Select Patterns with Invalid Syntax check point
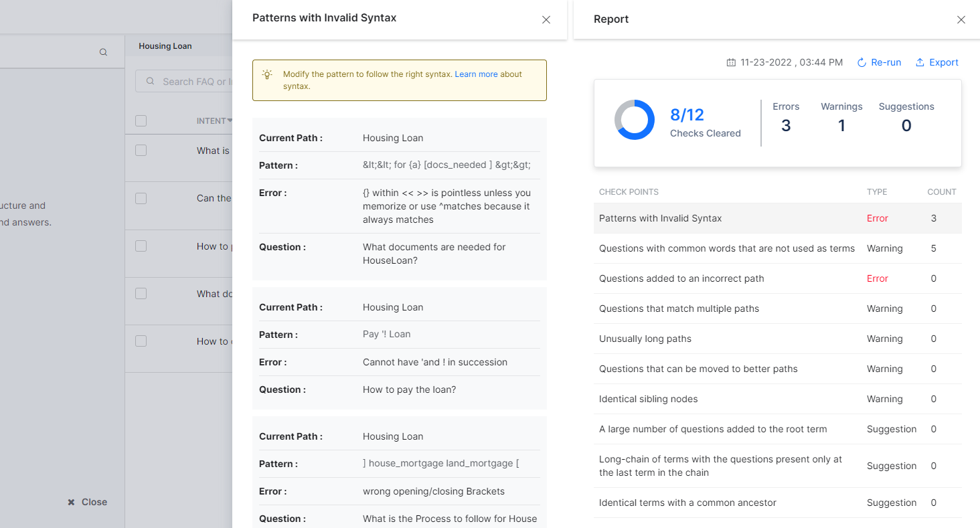Viewport: 980px width, 528px height. tap(660, 218)
